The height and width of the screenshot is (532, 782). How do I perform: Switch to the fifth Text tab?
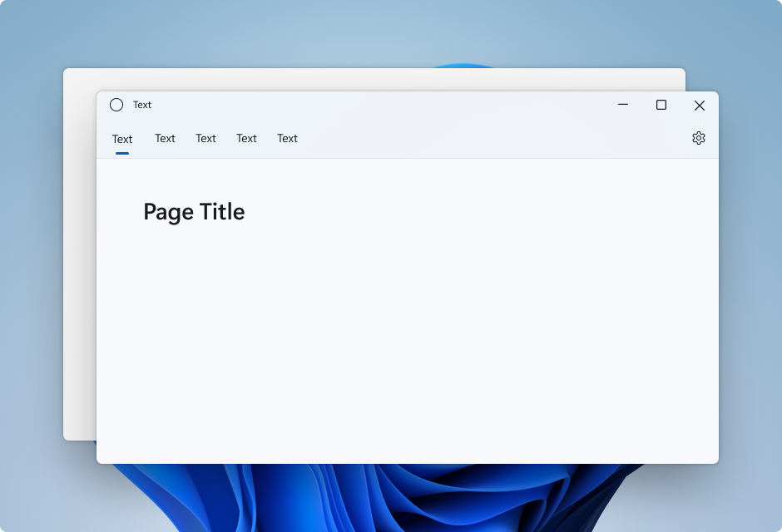(x=287, y=138)
